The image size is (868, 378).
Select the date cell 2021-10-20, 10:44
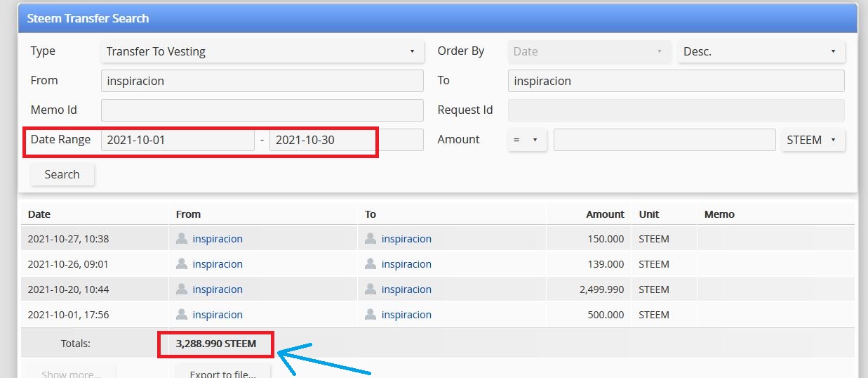pyautogui.click(x=68, y=289)
